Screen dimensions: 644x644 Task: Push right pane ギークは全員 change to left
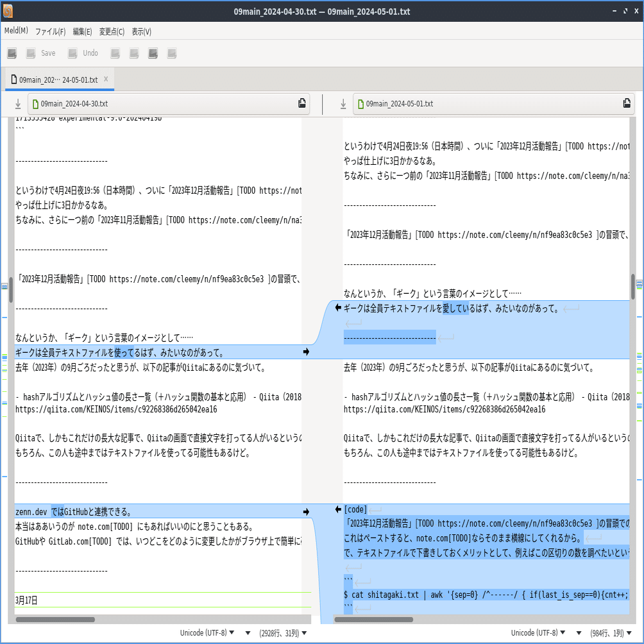coord(338,308)
